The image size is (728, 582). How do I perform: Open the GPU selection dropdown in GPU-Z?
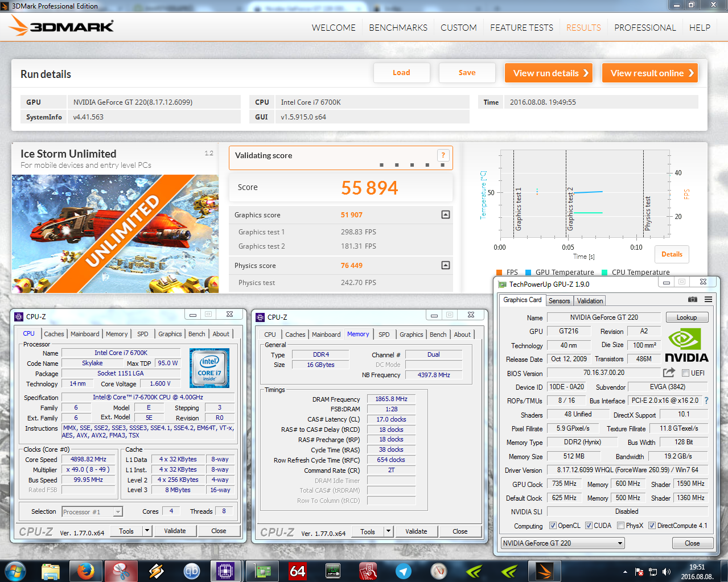pos(562,543)
